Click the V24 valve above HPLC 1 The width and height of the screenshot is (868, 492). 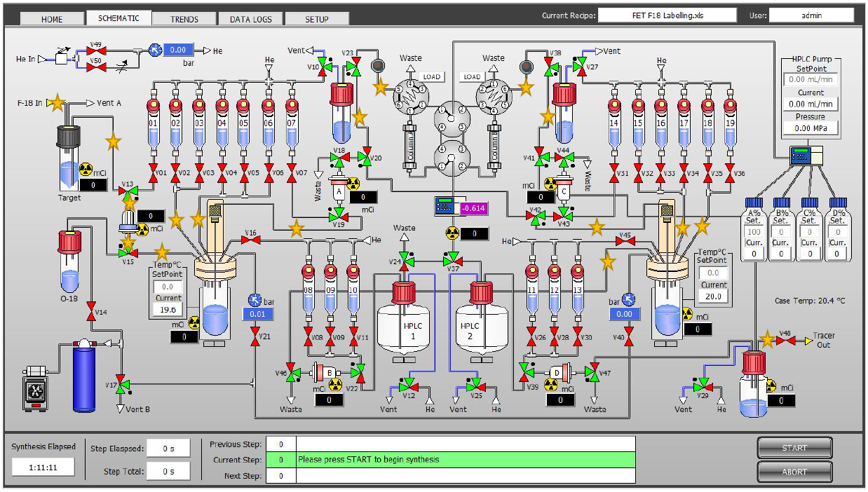[x=405, y=261]
